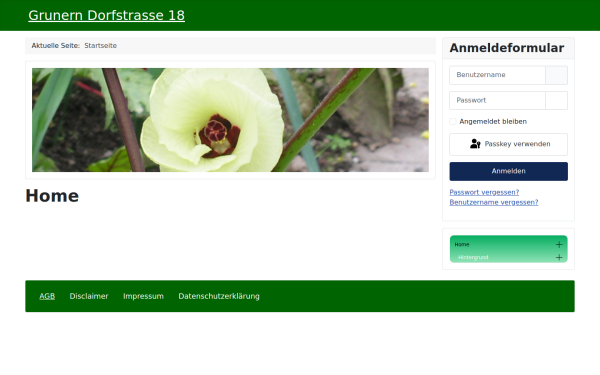Click the Passkey verwenden button

point(509,144)
